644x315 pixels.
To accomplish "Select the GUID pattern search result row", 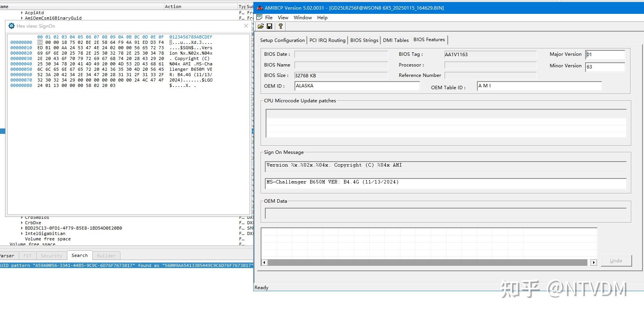I will (x=126, y=265).
